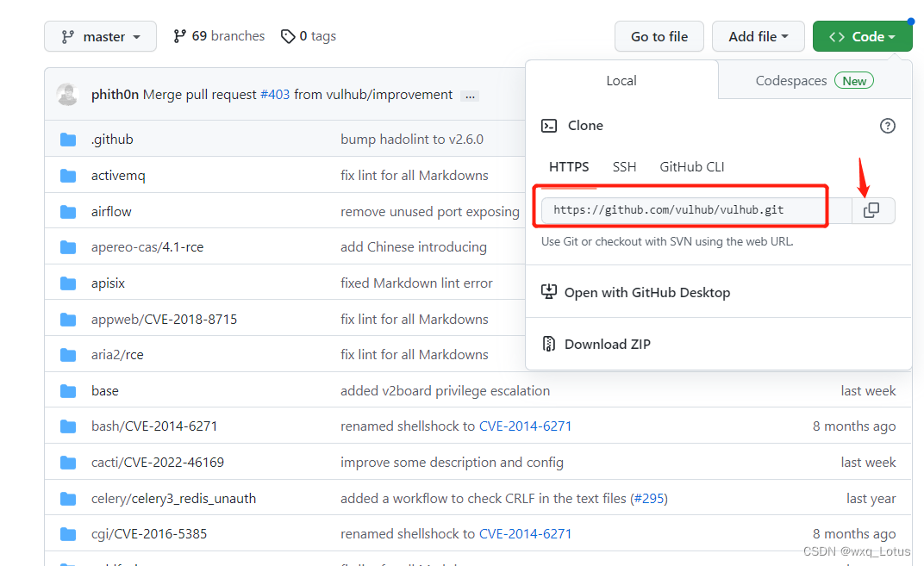Viewport: 924px width, 566px height.
Task: Open with GitHub Desktop
Action: point(646,292)
